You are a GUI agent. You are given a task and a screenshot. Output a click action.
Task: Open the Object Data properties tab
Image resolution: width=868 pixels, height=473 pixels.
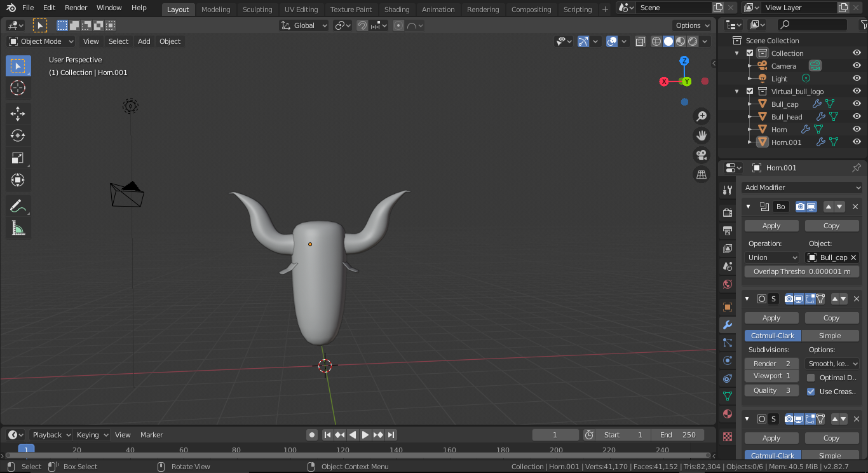[x=728, y=396]
